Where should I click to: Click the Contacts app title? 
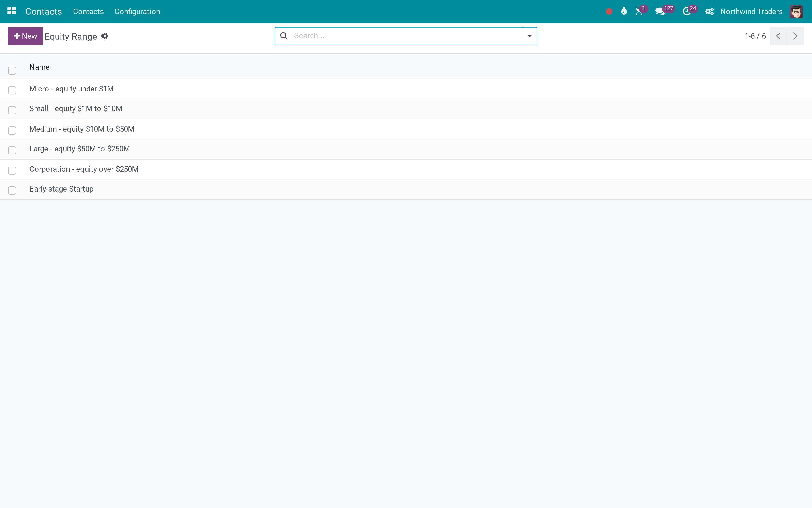[44, 12]
